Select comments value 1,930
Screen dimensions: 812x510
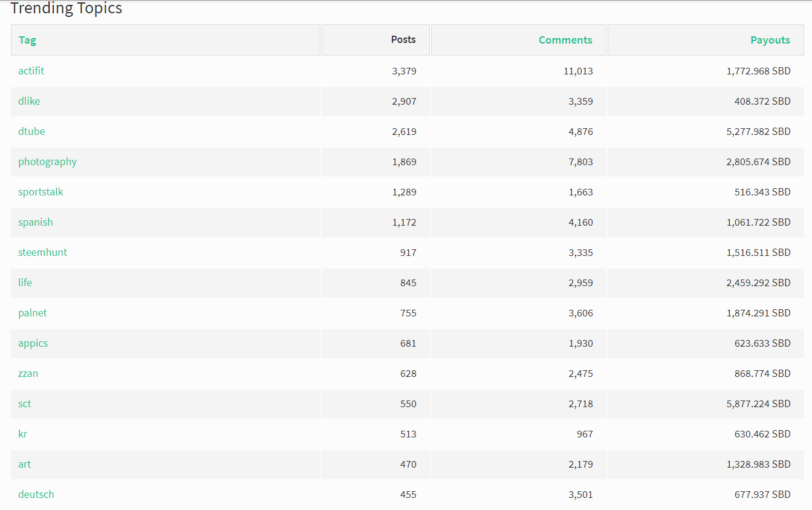(580, 343)
